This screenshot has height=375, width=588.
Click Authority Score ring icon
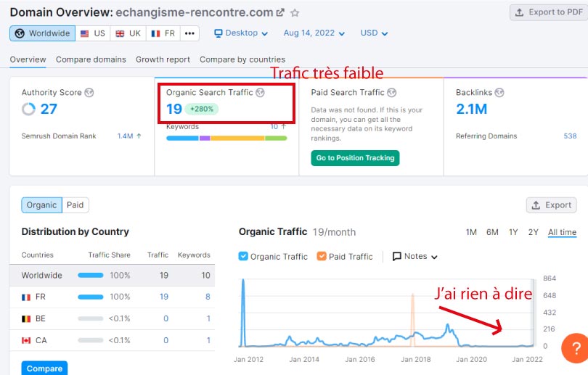tap(28, 109)
